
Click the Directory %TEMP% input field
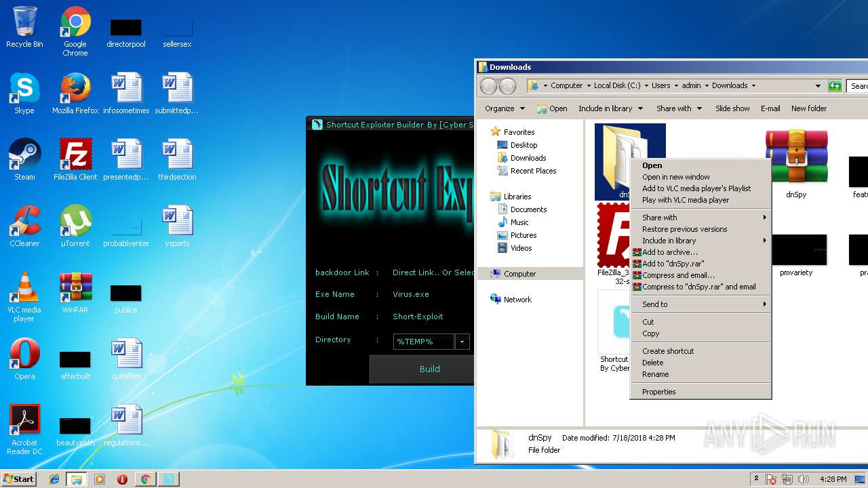coord(423,342)
